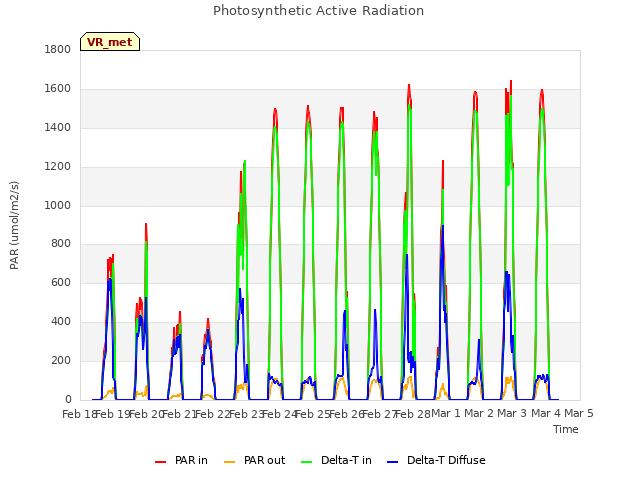Click the Feb 28 PAR in peak above 1600
Screen dimensions: 640x480
pyautogui.click(x=409, y=86)
